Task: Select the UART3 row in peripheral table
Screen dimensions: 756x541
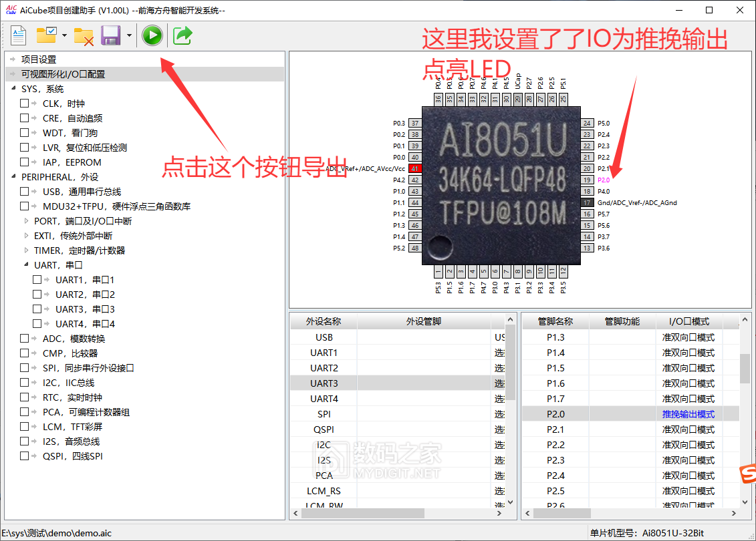Action: pyautogui.click(x=324, y=383)
